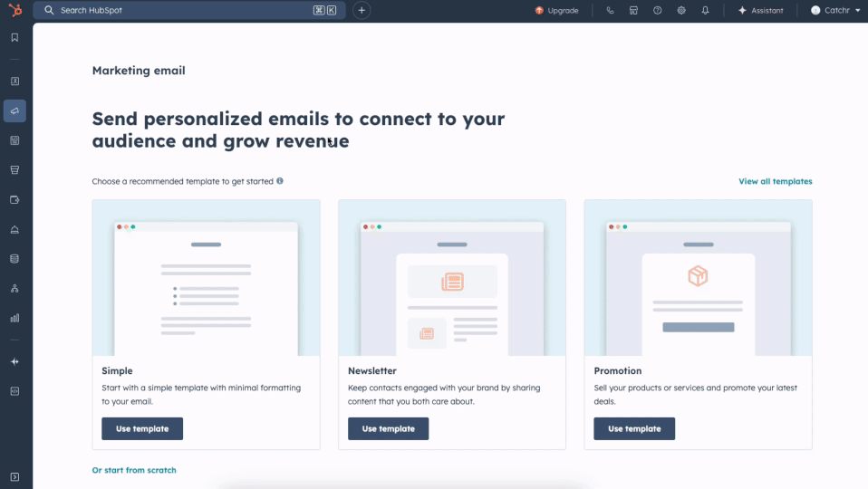Viewport: 868px width, 489px height.
Task: Select the Newsletter template preview thumbnail
Action: click(x=452, y=278)
